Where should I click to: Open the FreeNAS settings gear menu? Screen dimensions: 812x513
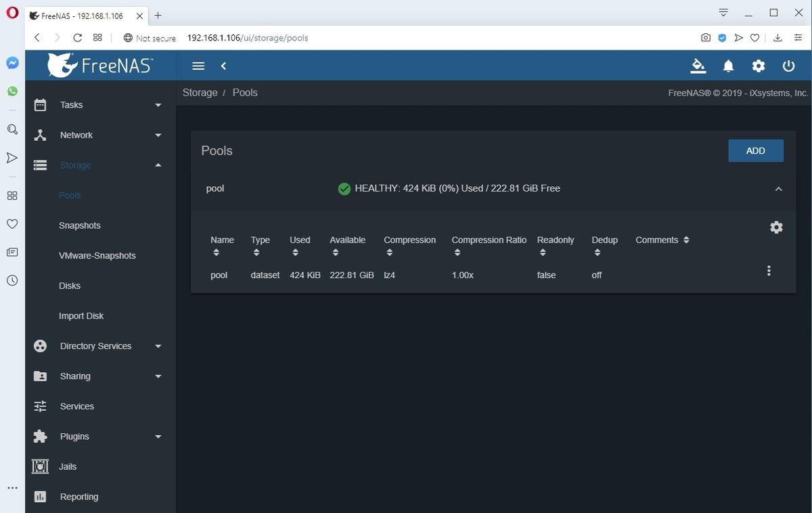(x=758, y=66)
